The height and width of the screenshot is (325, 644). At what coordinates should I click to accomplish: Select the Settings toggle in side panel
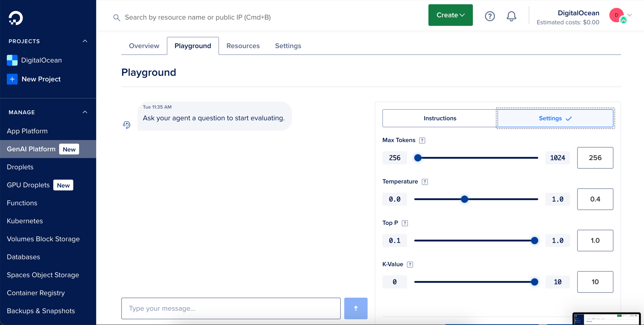click(555, 118)
